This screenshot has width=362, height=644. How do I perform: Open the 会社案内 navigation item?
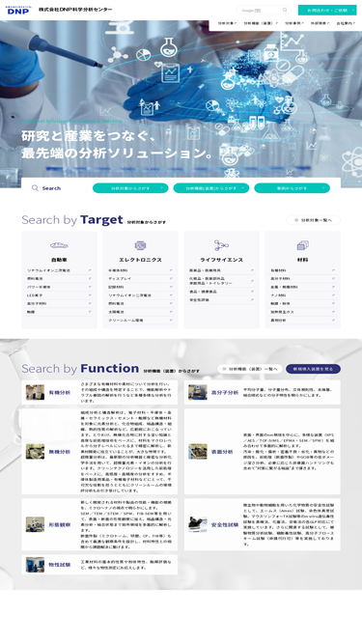[346, 23]
